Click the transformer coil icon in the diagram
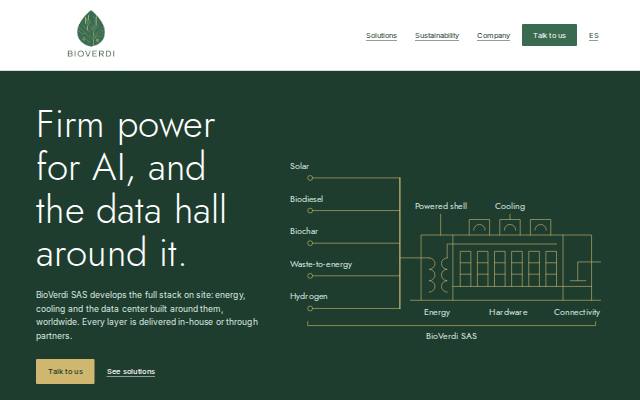The height and width of the screenshot is (400, 640). pos(437,275)
